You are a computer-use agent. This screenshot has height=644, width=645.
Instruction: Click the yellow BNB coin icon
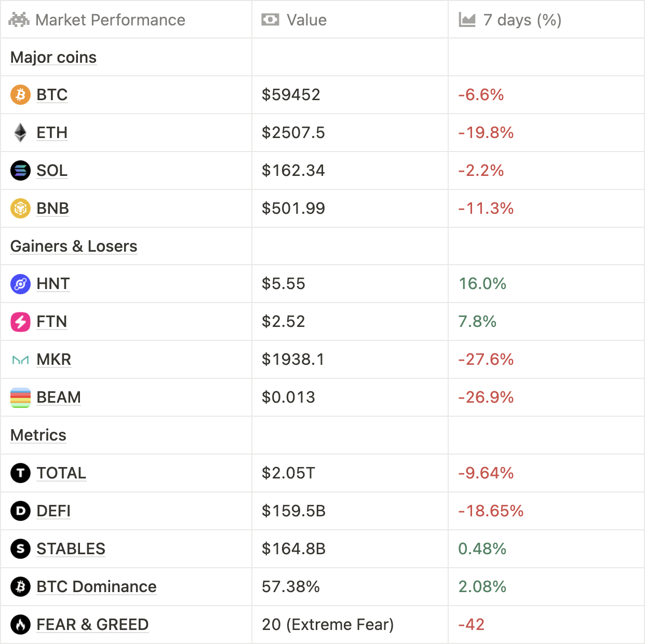pyautogui.click(x=20, y=209)
